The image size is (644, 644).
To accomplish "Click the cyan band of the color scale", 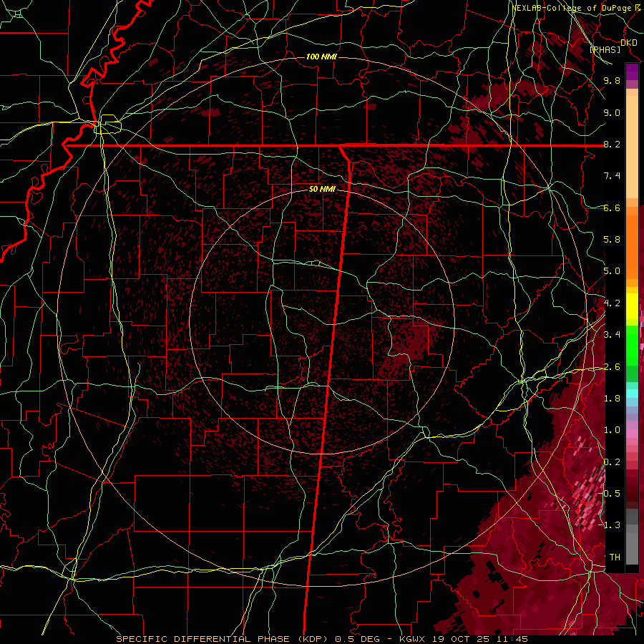I will tap(632, 393).
